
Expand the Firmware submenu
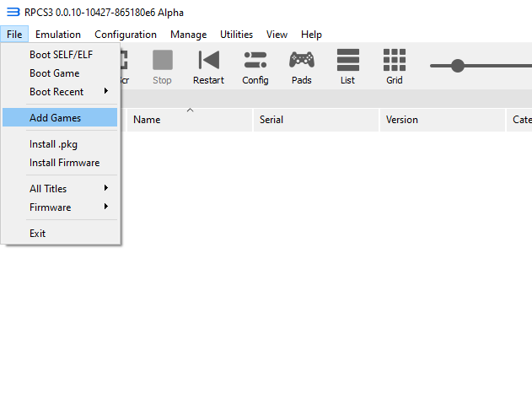click(60, 207)
